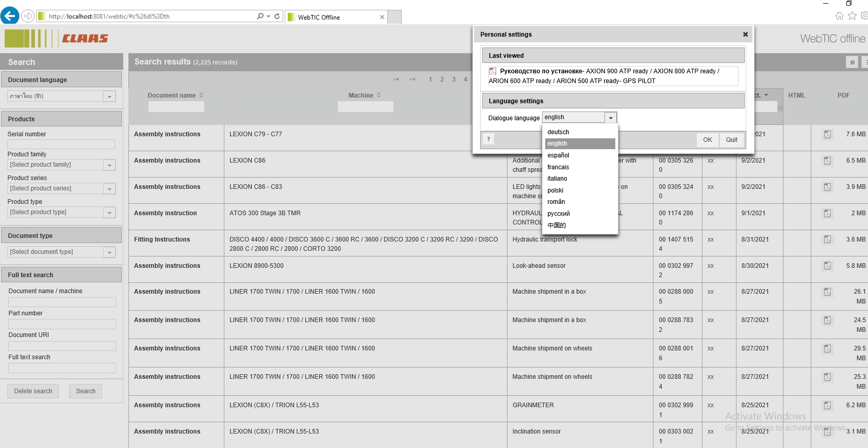868x448 pixels.
Task: Click the browser refresh icon
Action: pyautogui.click(x=277, y=16)
